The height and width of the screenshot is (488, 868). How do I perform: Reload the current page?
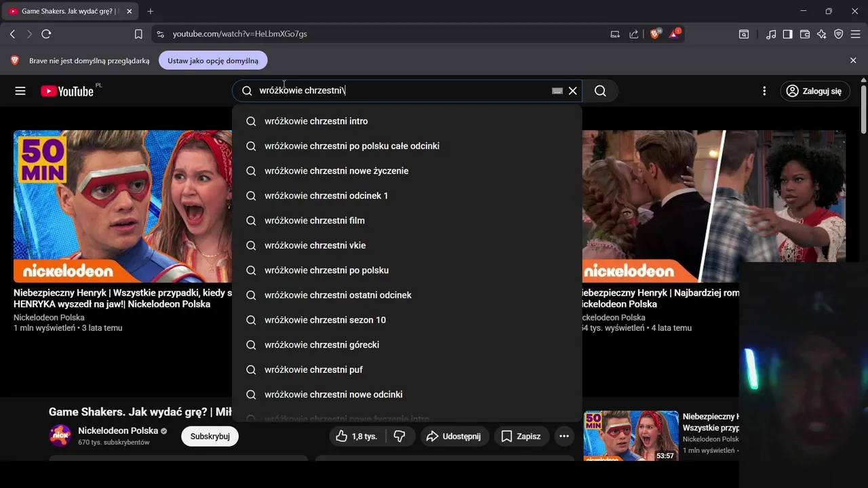tap(46, 34)
